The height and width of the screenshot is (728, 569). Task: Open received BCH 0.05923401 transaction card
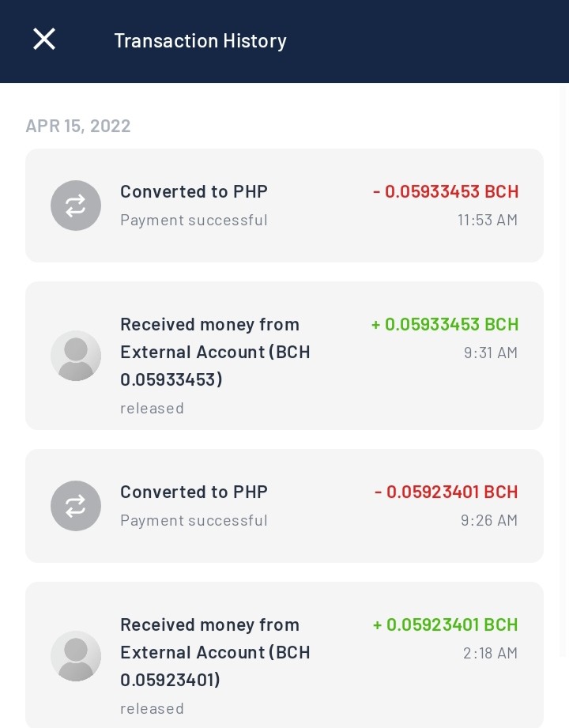(x=284, y=654)
